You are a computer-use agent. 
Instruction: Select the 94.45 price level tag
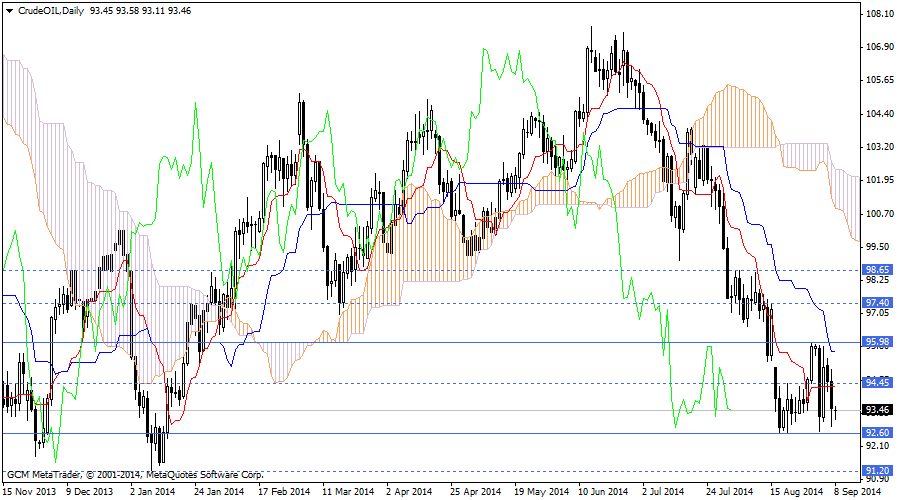click(x=877, y=382)
